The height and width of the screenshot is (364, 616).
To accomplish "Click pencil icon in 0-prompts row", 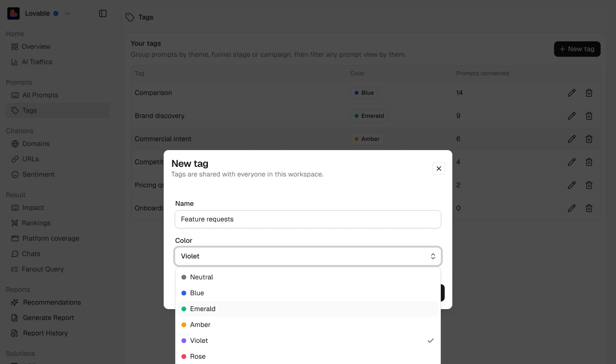I will point(572,208).
